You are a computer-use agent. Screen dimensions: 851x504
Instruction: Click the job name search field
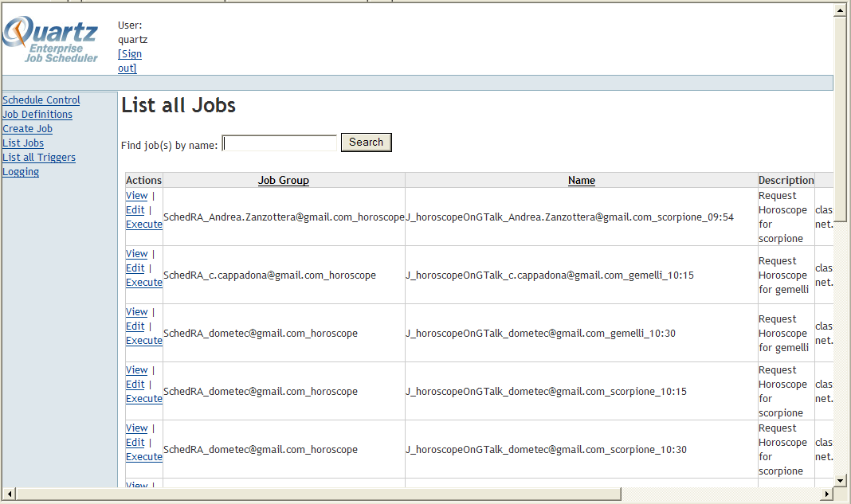point(280,143)
